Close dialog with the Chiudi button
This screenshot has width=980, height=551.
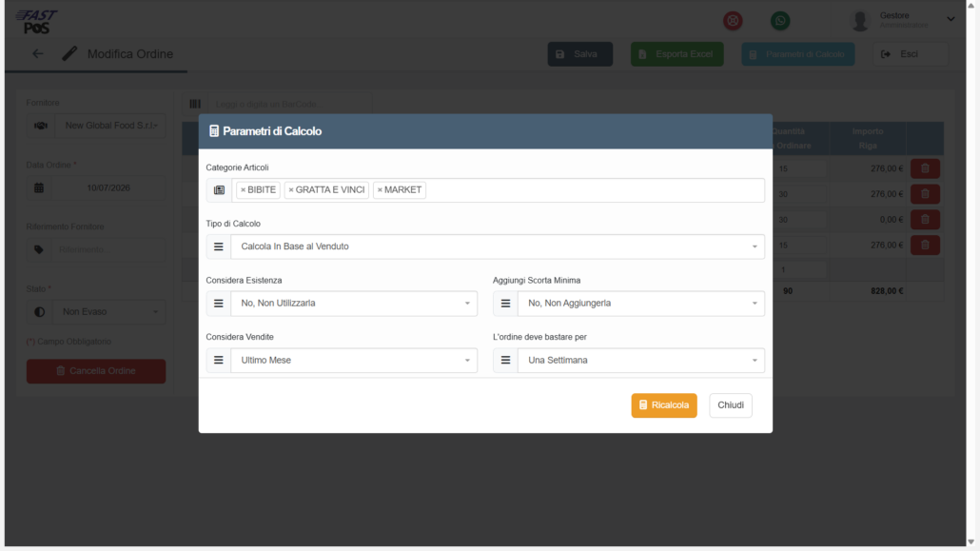point(731,405)
